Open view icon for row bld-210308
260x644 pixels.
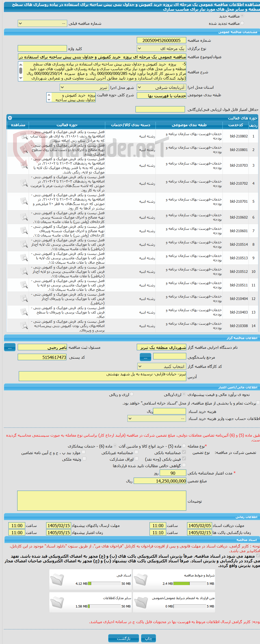(24, 326)
